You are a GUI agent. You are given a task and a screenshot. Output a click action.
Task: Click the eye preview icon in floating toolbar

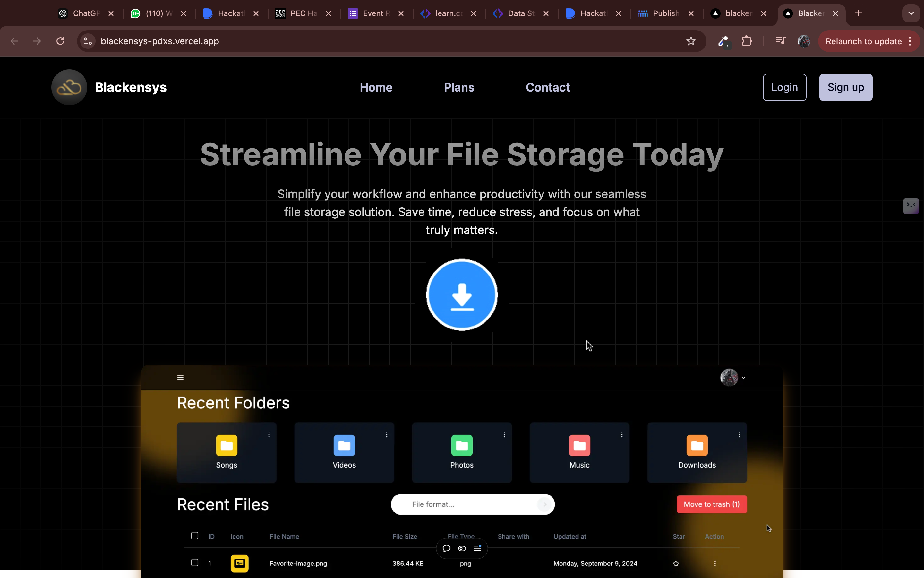[462, 548]
